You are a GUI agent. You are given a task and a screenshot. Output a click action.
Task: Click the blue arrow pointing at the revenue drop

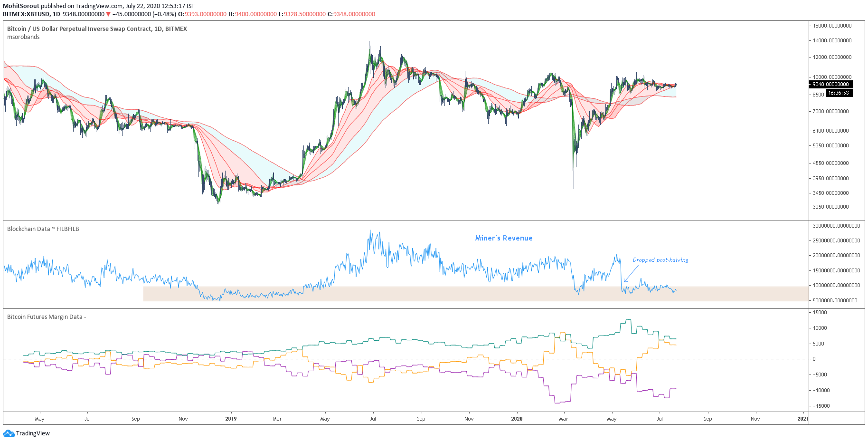(631, 274)
